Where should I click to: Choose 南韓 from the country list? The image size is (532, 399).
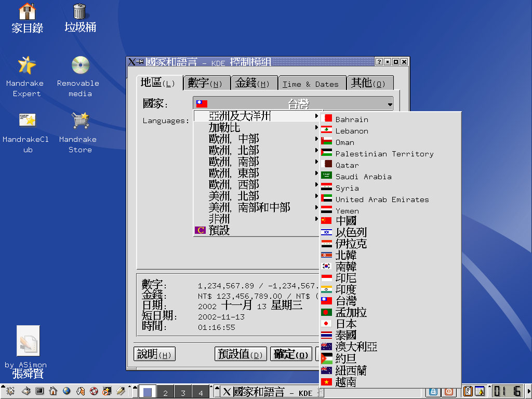(x=390, y=267)
